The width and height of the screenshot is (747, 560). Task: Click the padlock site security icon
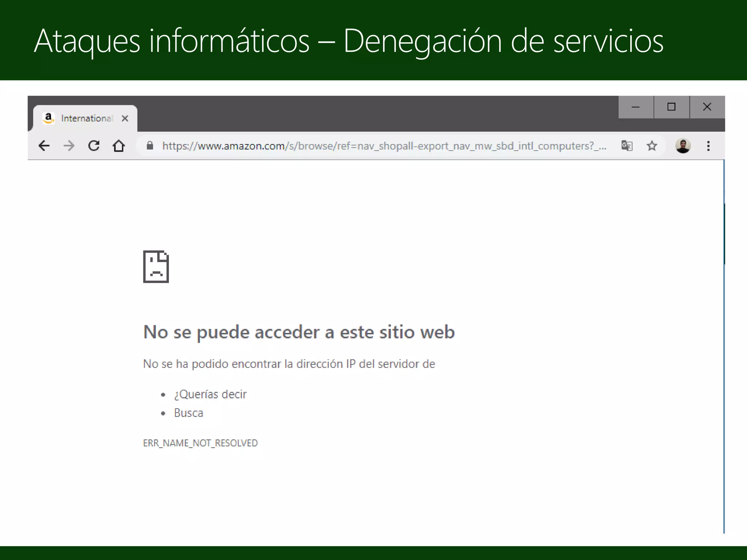point(150,145)
